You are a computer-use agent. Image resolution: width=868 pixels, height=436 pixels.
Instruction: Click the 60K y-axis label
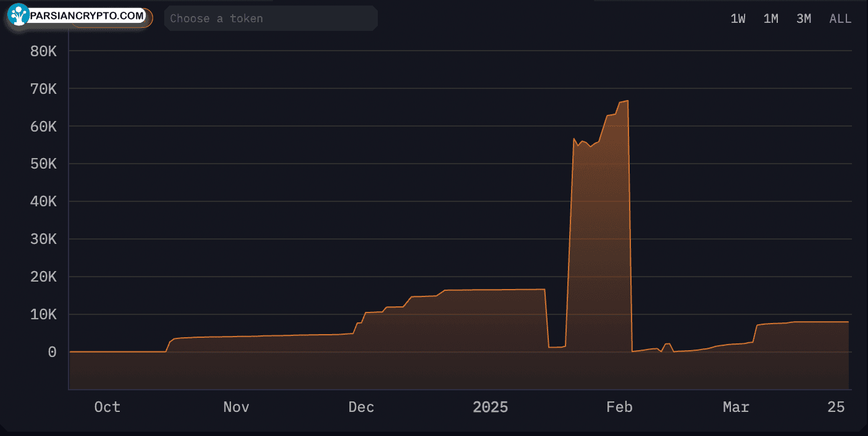43,127
